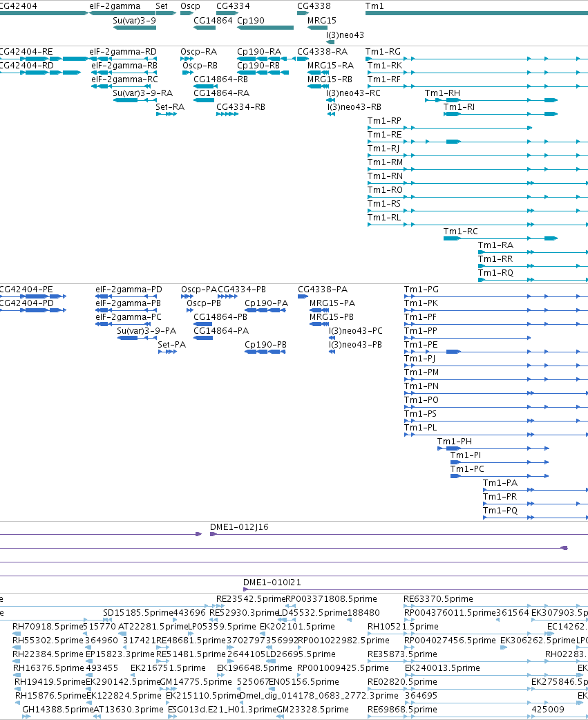The height and width of the screenshot is (720, 588).
Task: Click EST RH10521.5prime
Action: [403, 627]
